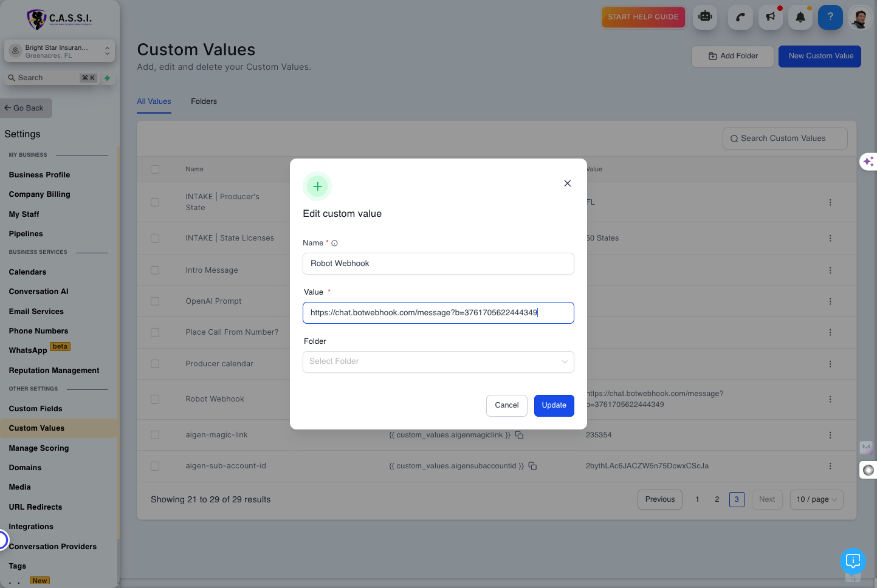The height and width of the screenshot is (588, 877).
Task: Copy the aigen-magic-link key
Action: [520, 435]
